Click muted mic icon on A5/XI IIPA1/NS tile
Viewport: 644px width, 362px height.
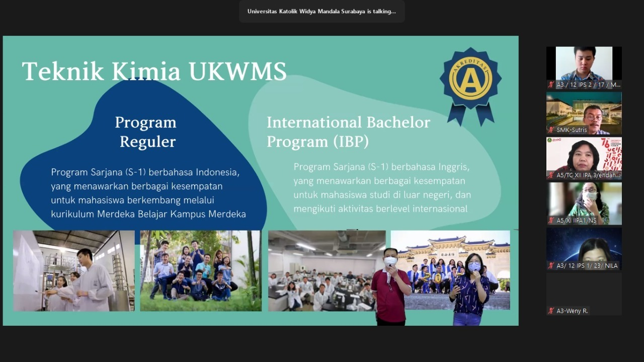click(x=551, y=221)
